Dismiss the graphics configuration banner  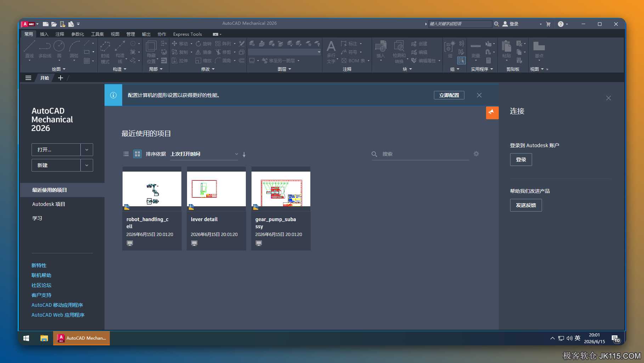pyautogui.click(x=479, y=95)
